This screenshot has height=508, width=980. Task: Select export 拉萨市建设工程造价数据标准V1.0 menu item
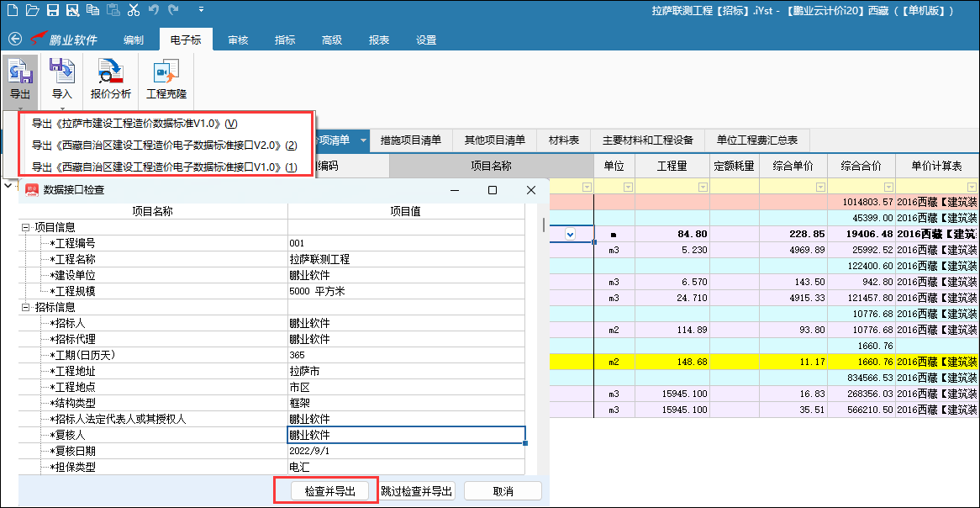(134, 124)
